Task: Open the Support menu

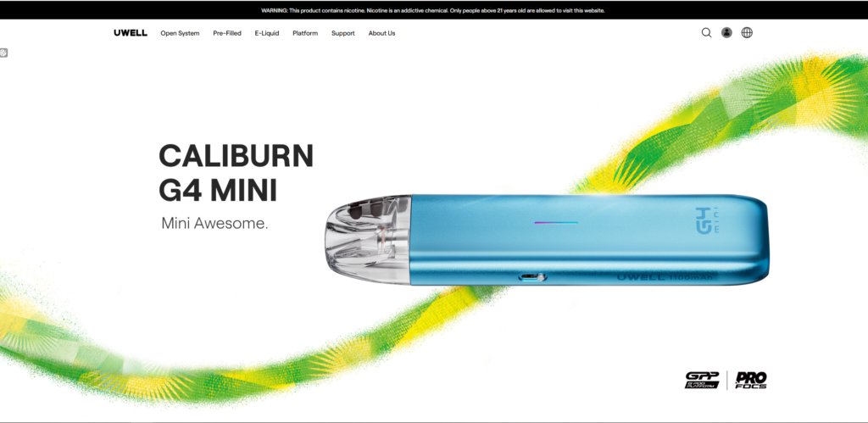Action: [x=343, y=33]
